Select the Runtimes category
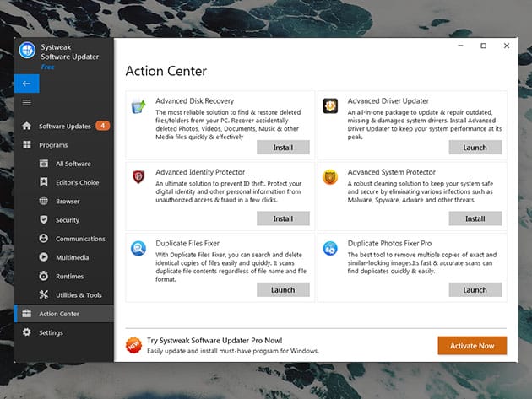The image size is (532, 399). click(64, 277)
